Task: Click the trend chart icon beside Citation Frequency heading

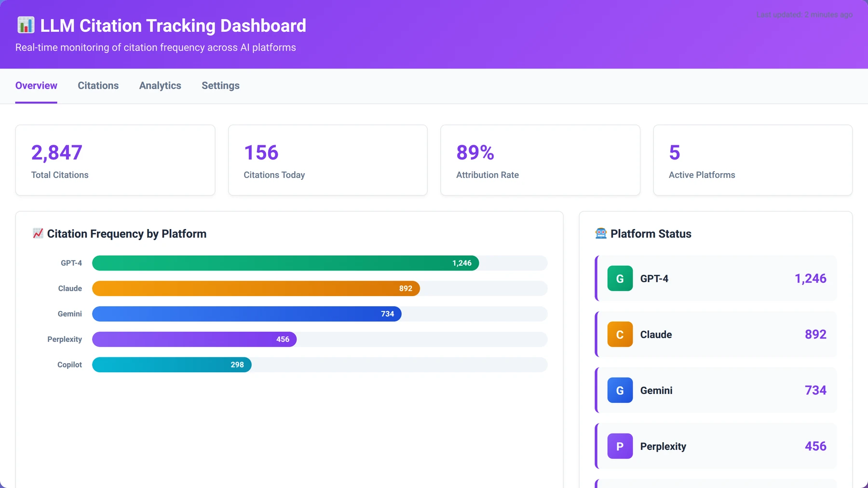Action: 38,233
